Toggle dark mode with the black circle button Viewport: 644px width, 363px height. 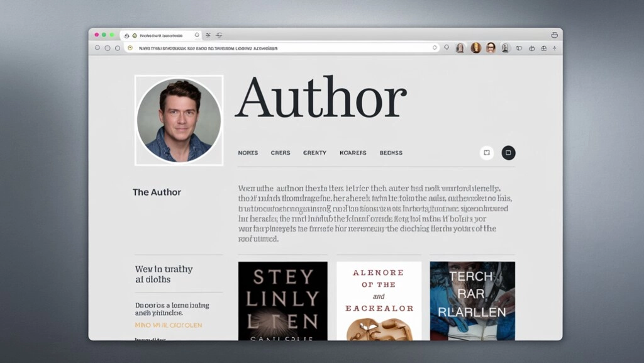pos(508,153)
